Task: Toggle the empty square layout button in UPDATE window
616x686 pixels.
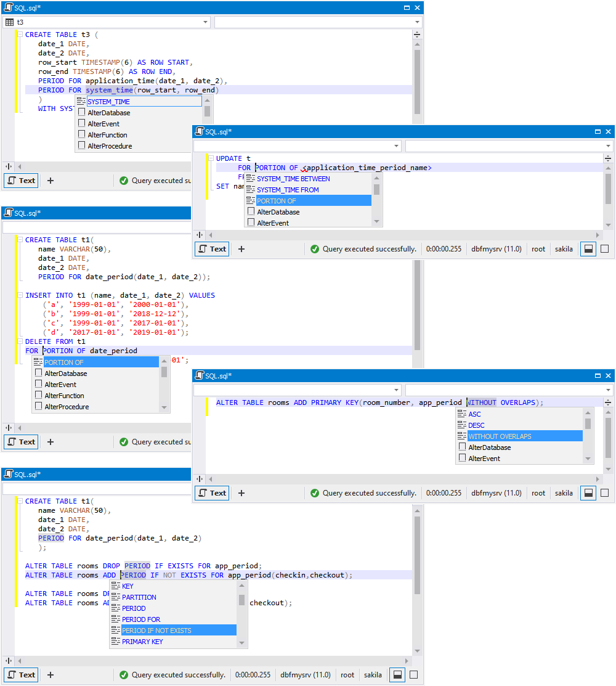Action: [x=604, y=249]
